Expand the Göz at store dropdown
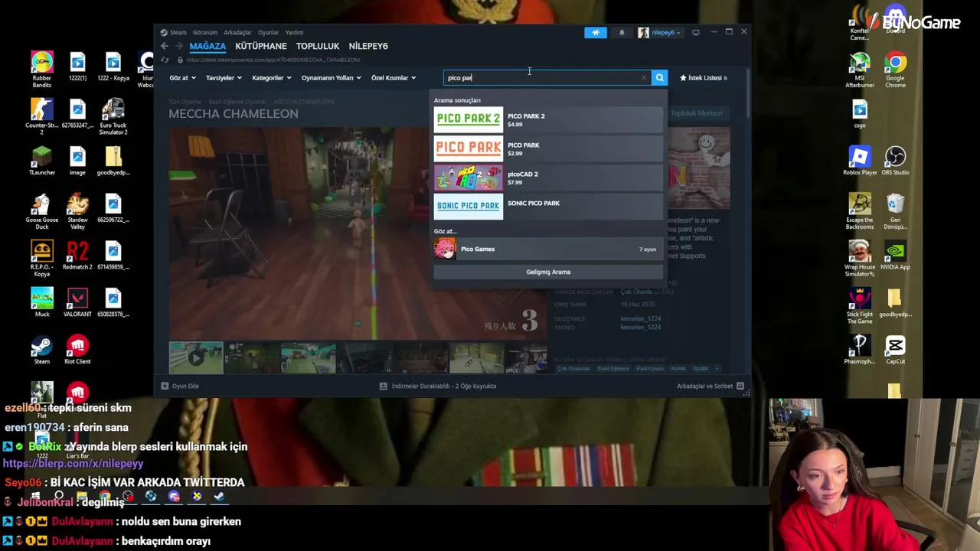The width and height of the screenshot is (980, 551). (182, 77)
